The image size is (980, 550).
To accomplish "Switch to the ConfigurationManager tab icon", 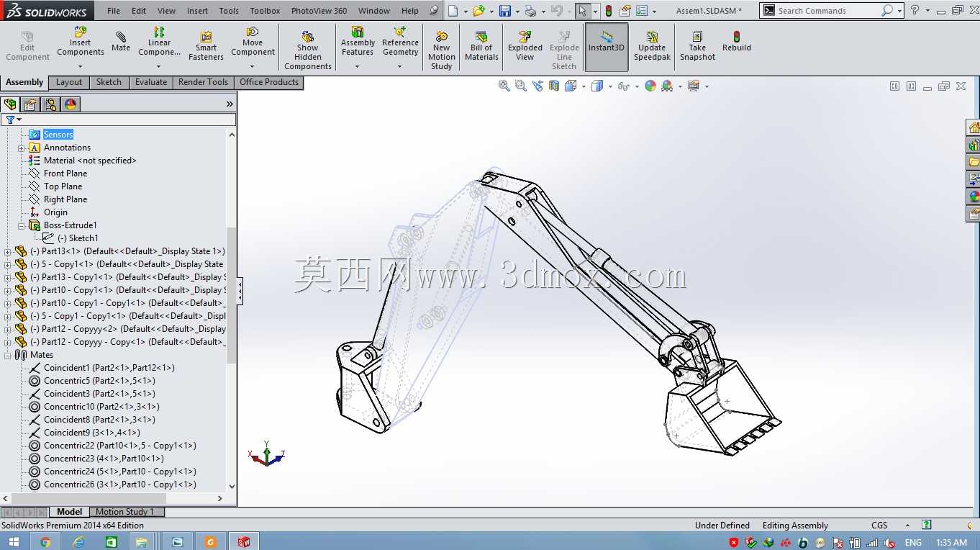I will tap(50, 104).
